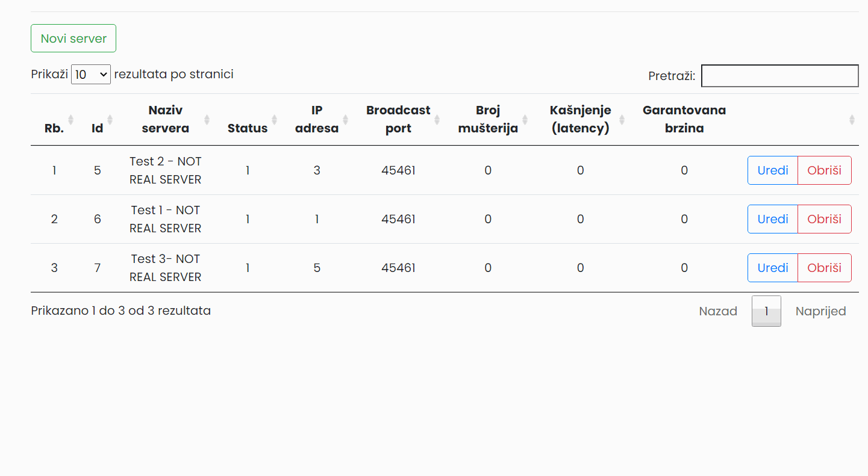Image resolution: width=868 pixels, height=476 pixels.
Task: Select Naprijed pagination link
Action: coord(820,311)
